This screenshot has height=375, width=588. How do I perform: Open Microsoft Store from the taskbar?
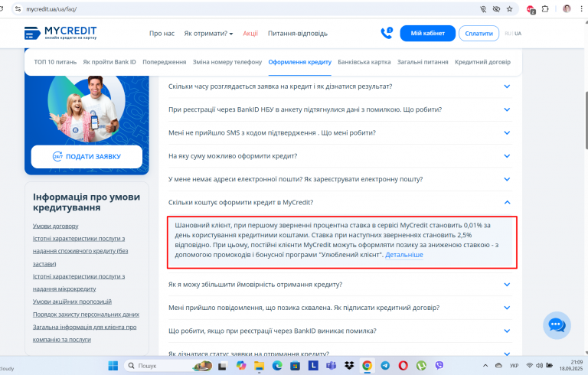pos(295,365)
